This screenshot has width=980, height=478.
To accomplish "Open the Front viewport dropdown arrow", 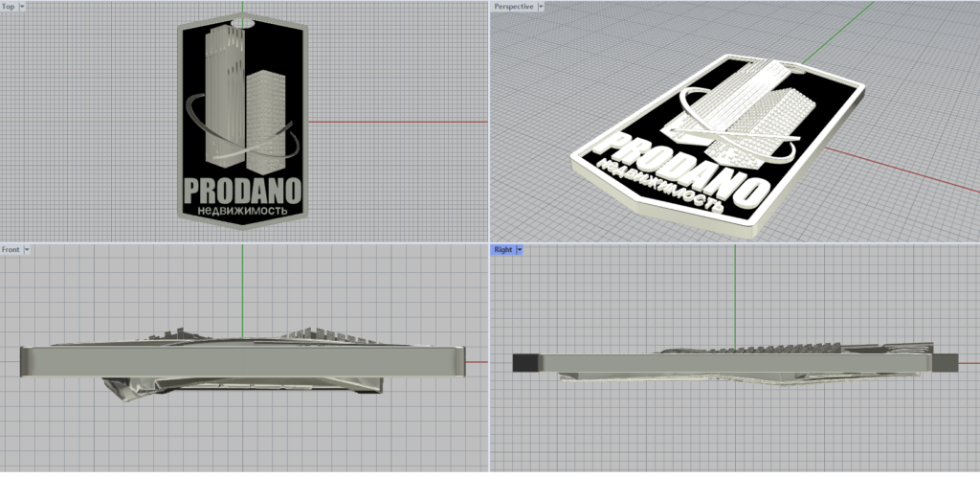I will coord(27,249).
